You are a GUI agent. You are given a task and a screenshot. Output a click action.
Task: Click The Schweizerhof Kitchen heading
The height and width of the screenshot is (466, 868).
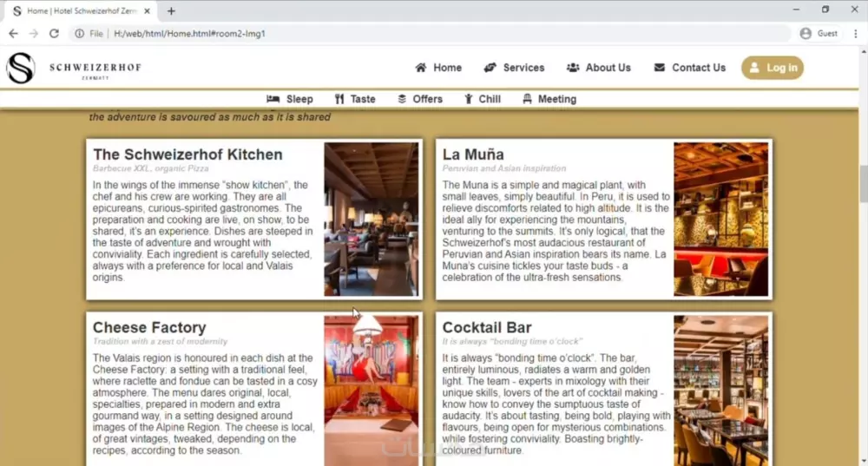click(187, 154)
